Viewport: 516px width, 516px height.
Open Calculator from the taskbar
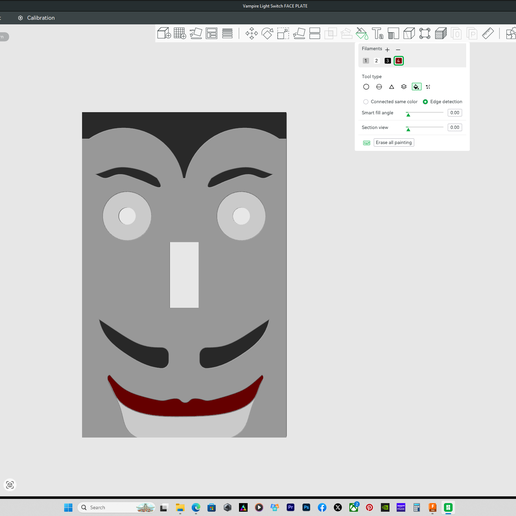coord(417,507)
